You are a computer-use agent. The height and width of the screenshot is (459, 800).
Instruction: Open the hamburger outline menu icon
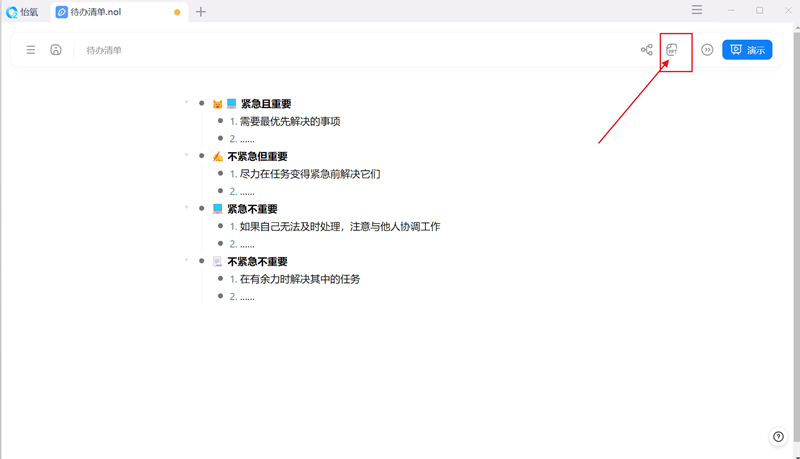(31, 50)
